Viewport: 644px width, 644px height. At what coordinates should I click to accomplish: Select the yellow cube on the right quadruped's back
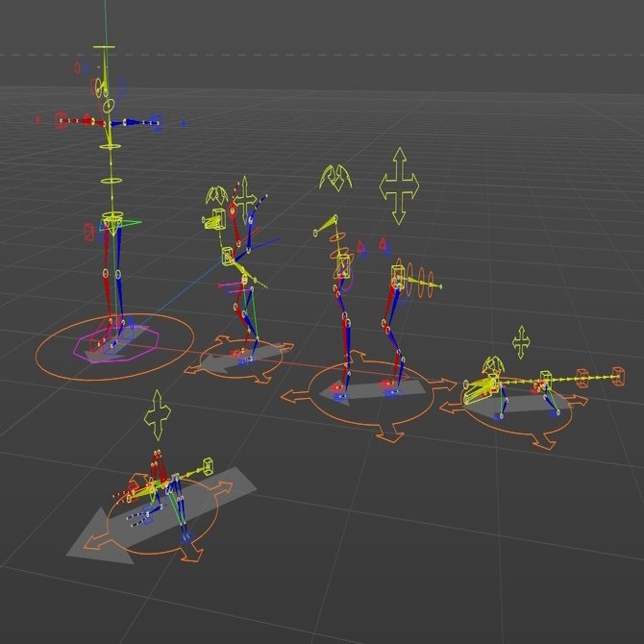click(x=545, y=379)
